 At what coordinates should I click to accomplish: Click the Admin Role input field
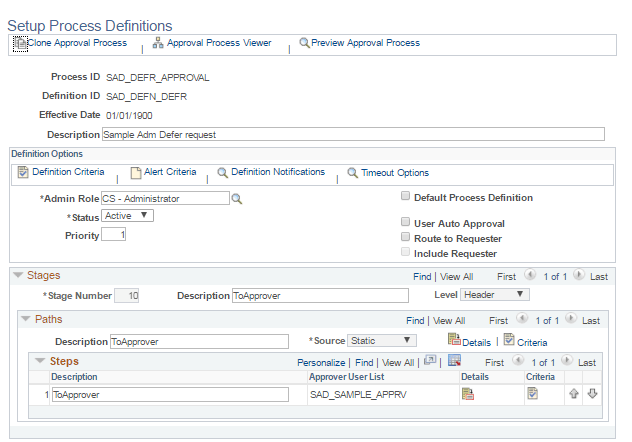(x=165, y=198)
